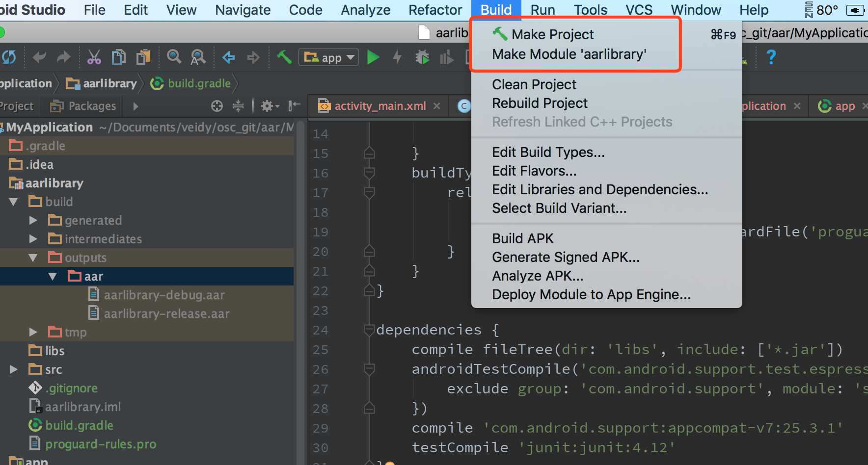Click the Find magnifier icon
The image size is (868, 465).
coord(174,57)
